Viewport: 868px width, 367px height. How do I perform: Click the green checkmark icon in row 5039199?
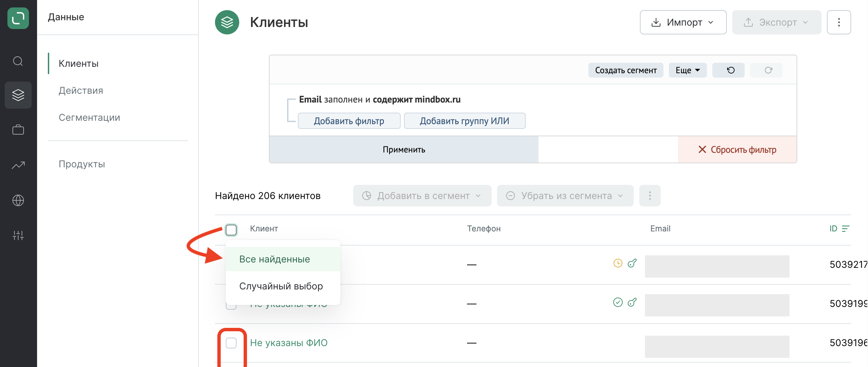[x=618, y=302]
